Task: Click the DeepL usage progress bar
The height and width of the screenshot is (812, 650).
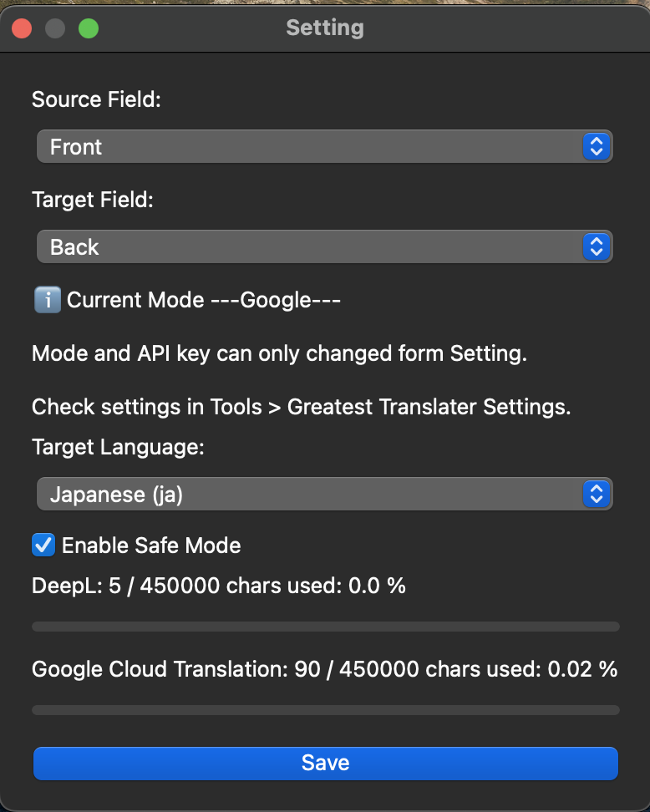Action: coord(325,627)
